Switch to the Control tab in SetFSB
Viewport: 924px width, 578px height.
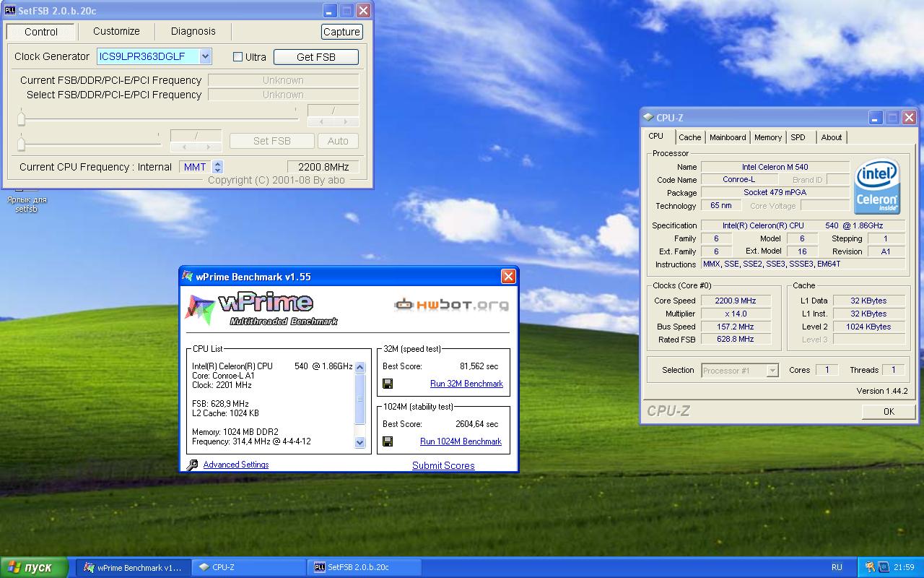[x=40, y=32]
